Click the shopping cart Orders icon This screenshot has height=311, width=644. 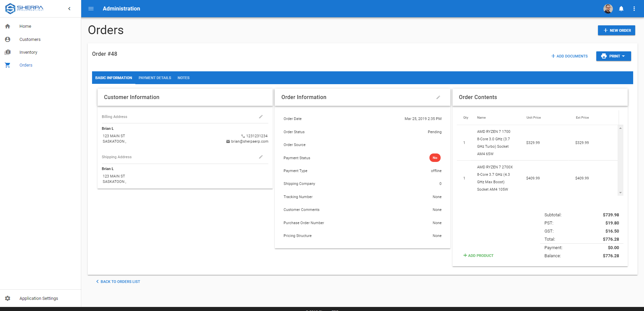click(7, 65)
